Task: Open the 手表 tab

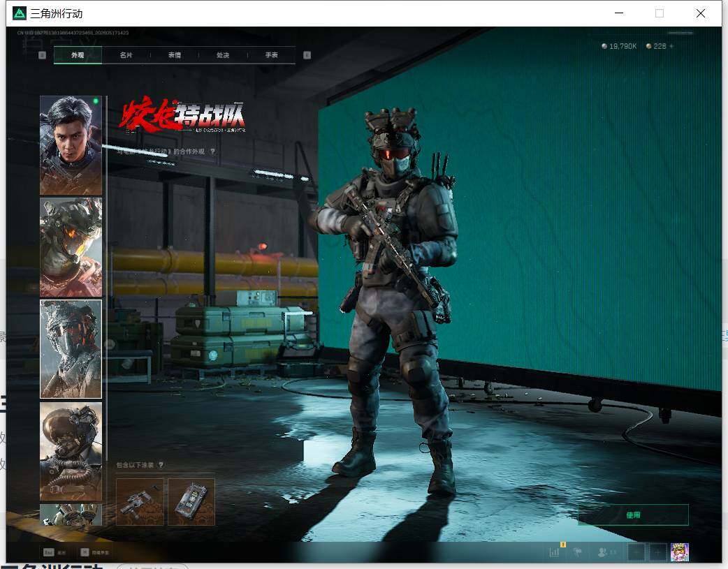Action: 272,55
